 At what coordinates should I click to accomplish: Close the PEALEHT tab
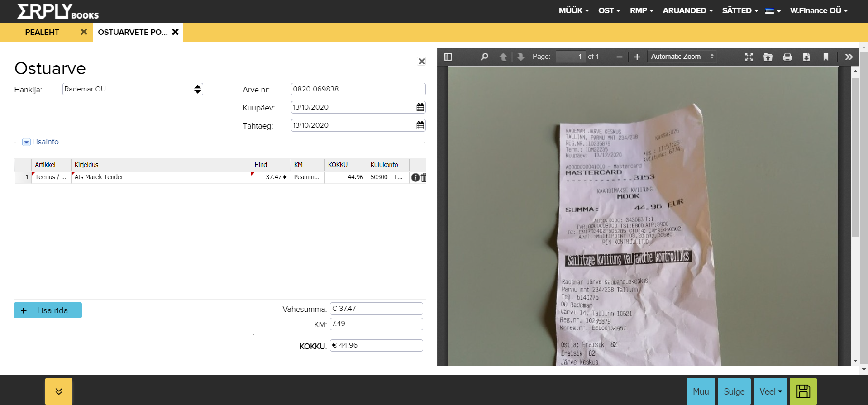84,32
